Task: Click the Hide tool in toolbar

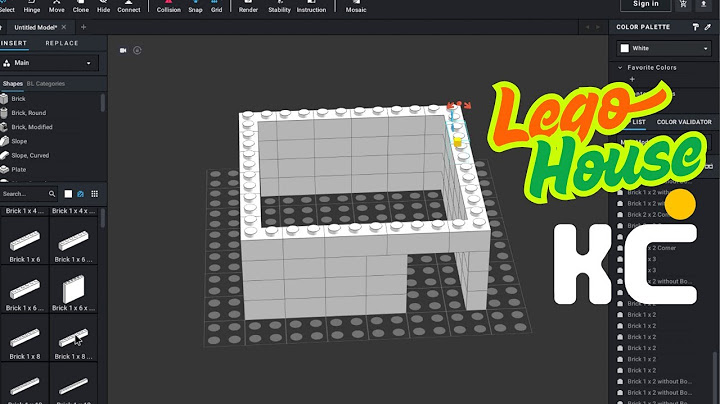Action: 103,7
